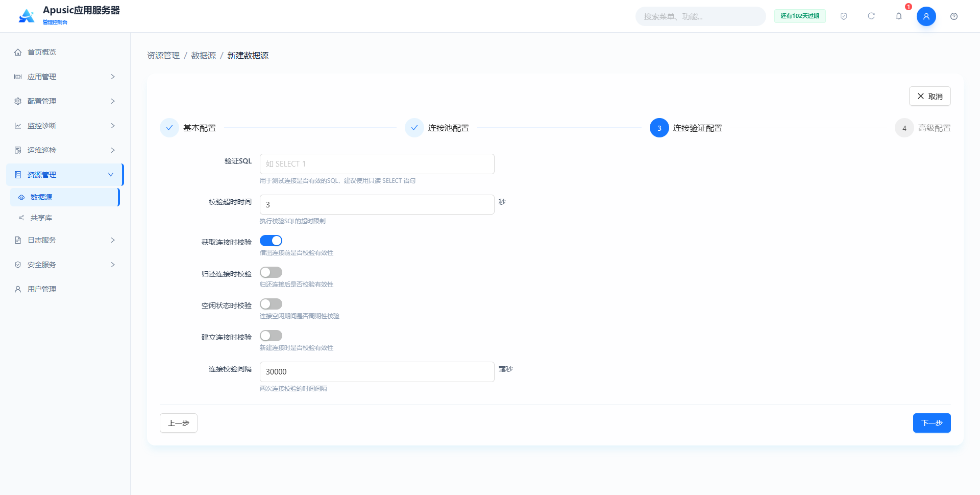
Task: Click the shield icon for 安全服务
Action: click(18, 265)
